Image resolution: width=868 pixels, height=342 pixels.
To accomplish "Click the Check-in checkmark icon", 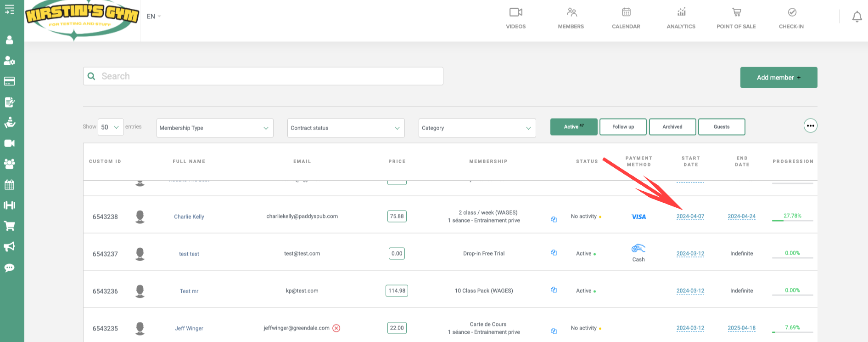I will point(792,12).
